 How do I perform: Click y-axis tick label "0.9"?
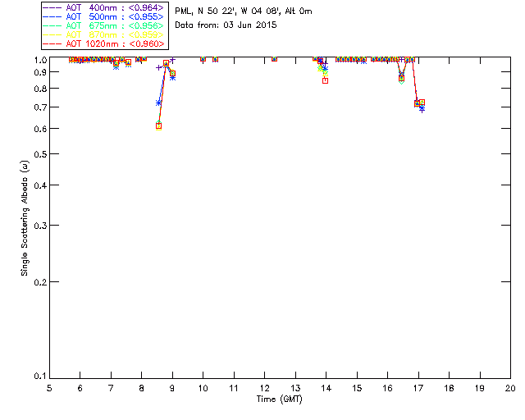point(40,72)
